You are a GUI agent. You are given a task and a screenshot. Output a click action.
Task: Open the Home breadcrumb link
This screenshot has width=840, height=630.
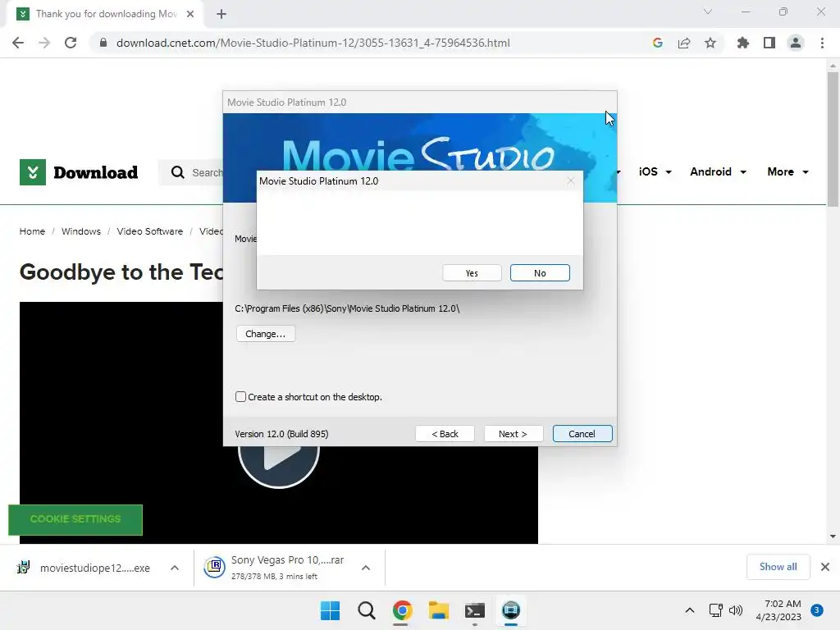[x=32, y=231]
